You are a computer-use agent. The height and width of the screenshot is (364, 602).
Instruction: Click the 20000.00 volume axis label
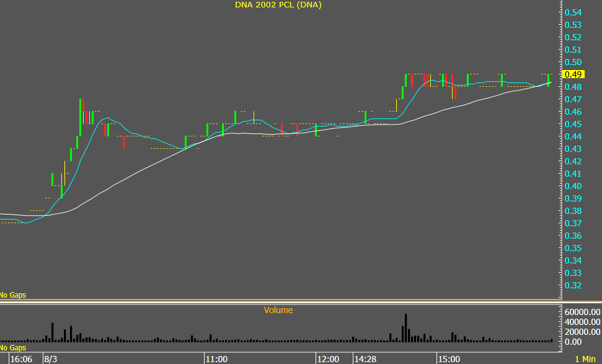click(582, 332)
